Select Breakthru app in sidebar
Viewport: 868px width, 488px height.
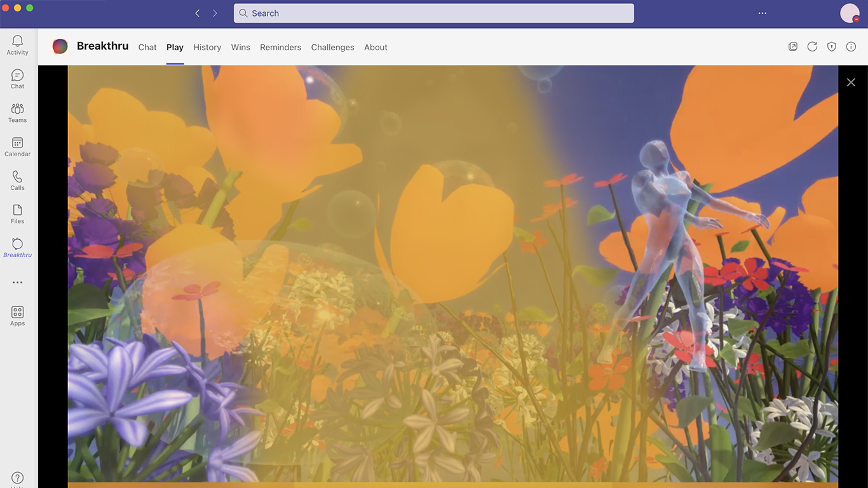point(18,248)
